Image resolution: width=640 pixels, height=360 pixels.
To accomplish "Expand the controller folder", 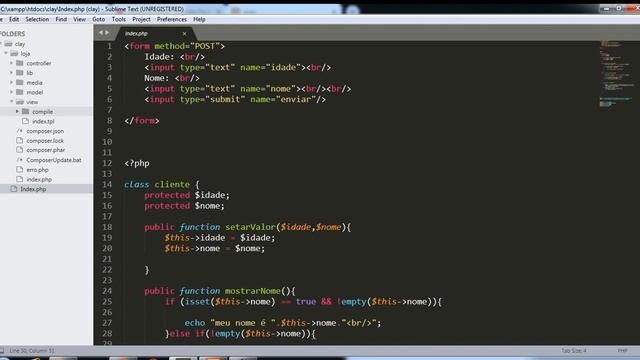I will click(11, 63).
